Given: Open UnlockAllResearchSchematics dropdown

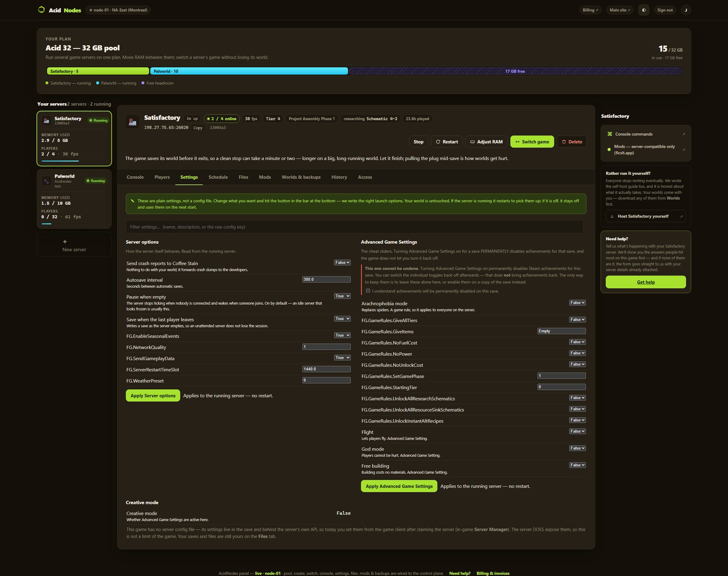Looking at the screenshot, I should pos(577,398).
